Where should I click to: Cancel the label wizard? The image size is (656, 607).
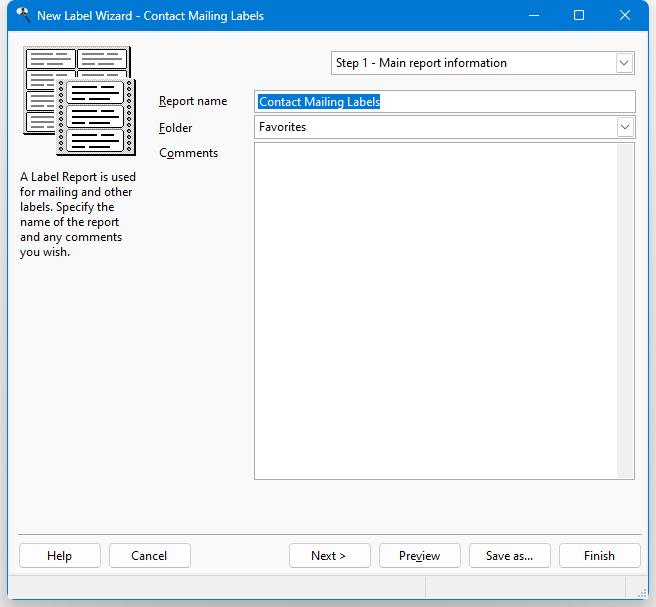click(x=149, y=556)
